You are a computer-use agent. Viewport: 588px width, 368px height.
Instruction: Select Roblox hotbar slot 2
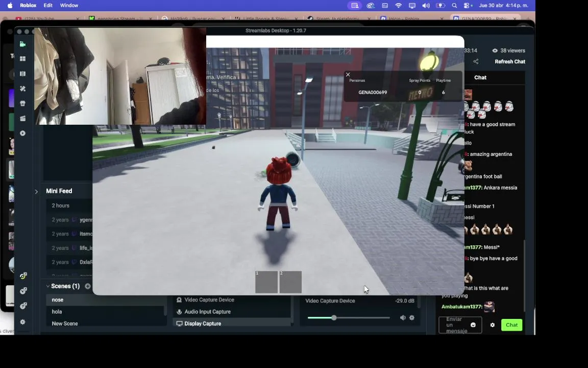click(x=290, y=282)
